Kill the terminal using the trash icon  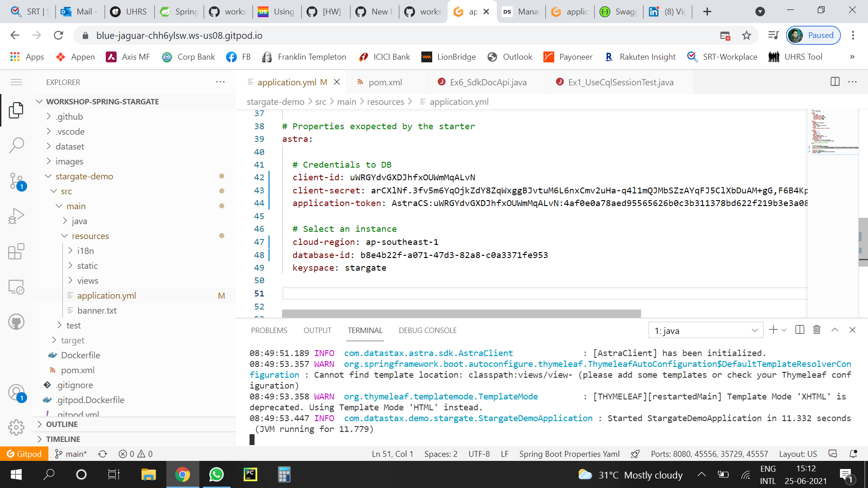click(816, 330)
